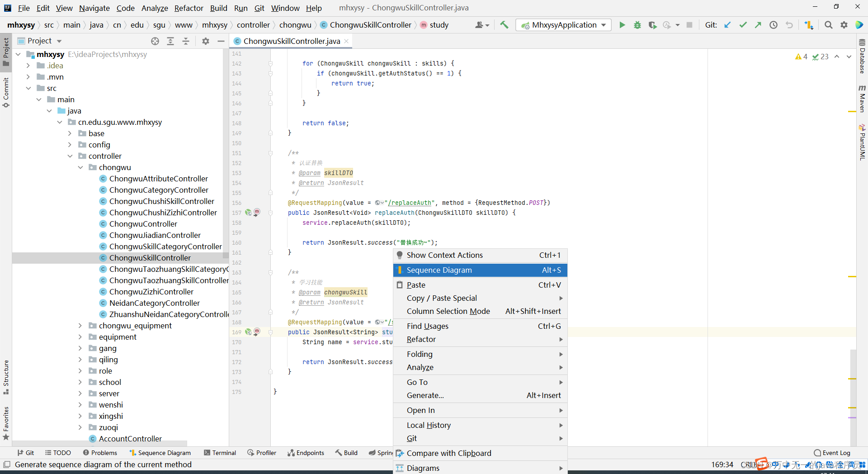The width and height of the screenshot is (868, 474).
Task: Click the Git update project arrow
Action: click(x=727, y=25)
